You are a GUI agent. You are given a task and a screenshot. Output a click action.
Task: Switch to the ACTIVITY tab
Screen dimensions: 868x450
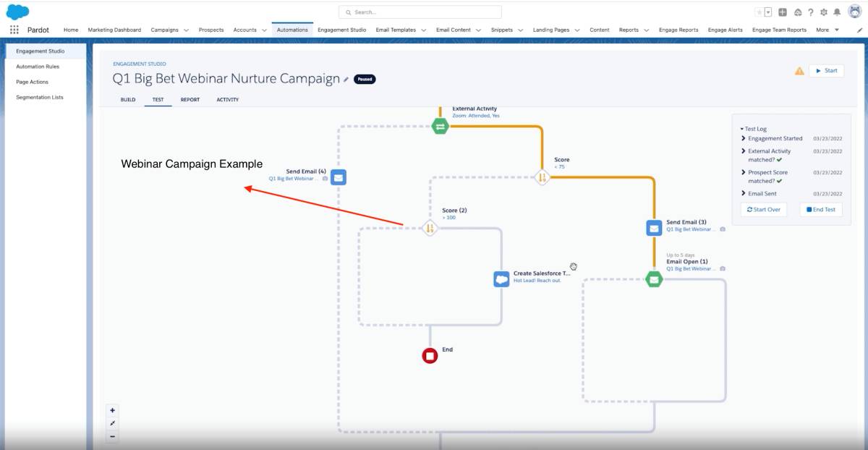(228, 100)
